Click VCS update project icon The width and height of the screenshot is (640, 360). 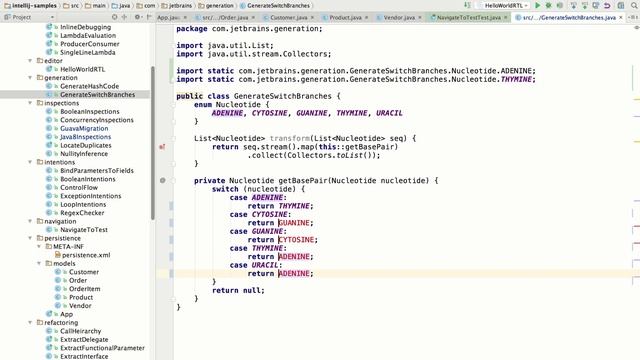(x=573, y=5)
